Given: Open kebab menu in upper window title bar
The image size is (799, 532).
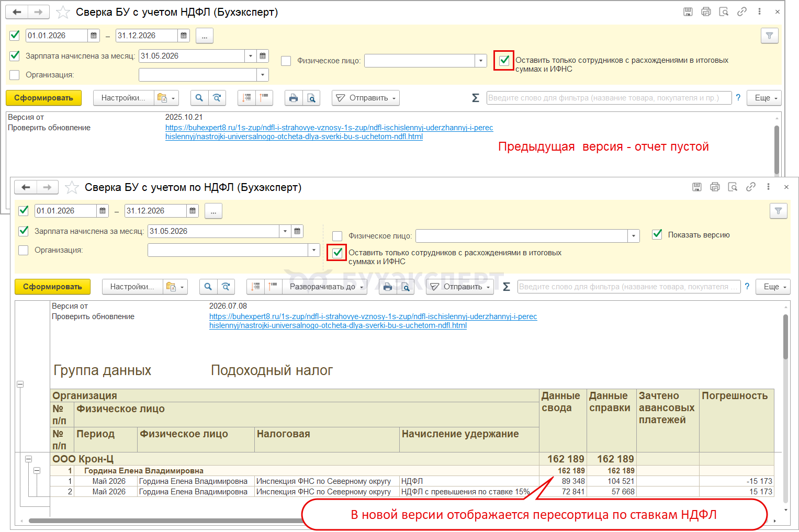Looking at the screenshot, I should (x=759, y=12).
